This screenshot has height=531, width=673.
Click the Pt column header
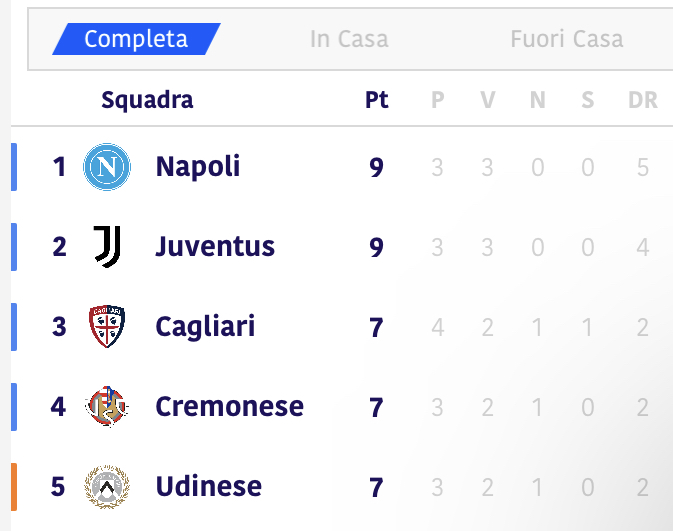pos(377,100)
